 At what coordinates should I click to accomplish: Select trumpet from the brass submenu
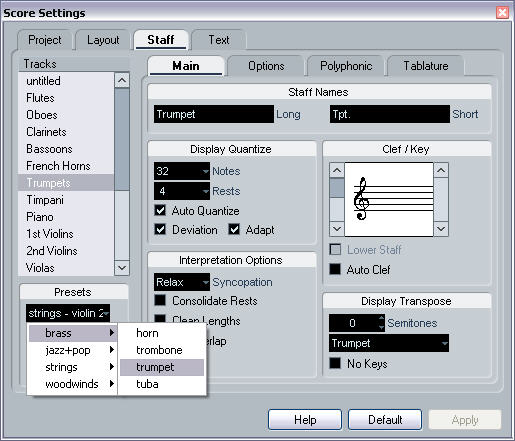click(162, 367)
